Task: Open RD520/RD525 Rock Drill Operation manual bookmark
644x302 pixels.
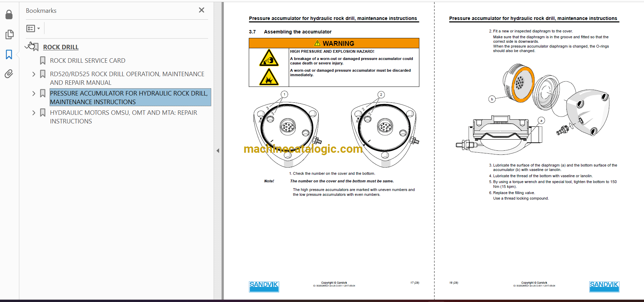Action: point(127,78)
